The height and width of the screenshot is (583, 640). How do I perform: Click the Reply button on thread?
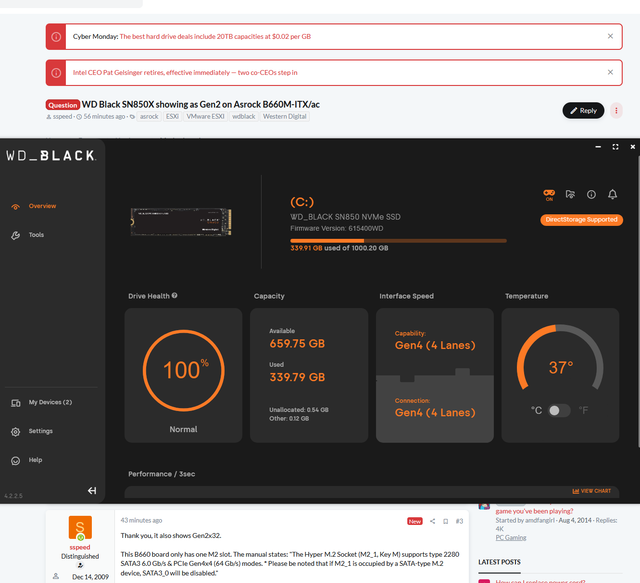tap(583, 111)
